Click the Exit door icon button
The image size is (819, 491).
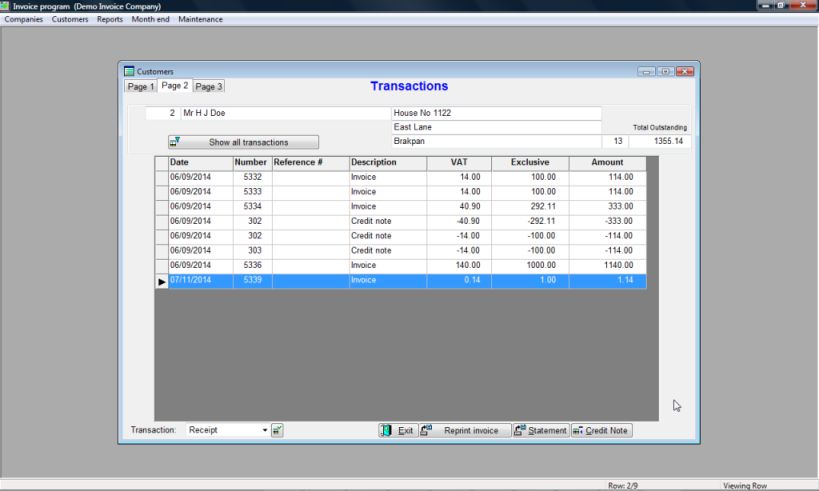[397, 430]
